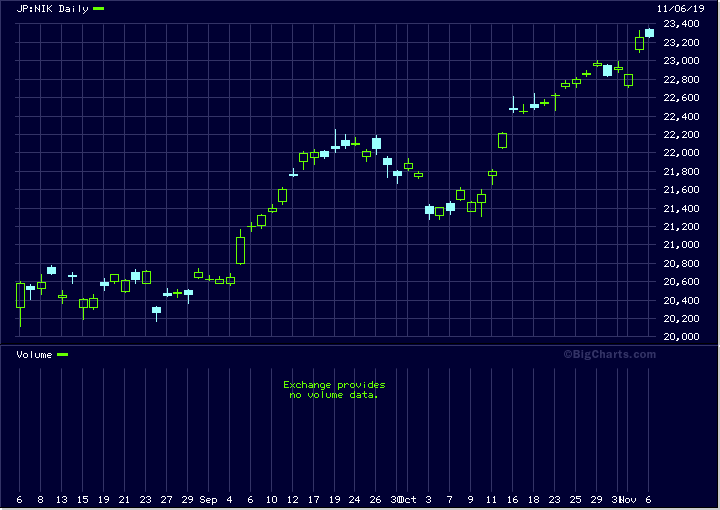Select the "18" date axis label
Screen dimensions: 720x510
[x=534, y=499]
